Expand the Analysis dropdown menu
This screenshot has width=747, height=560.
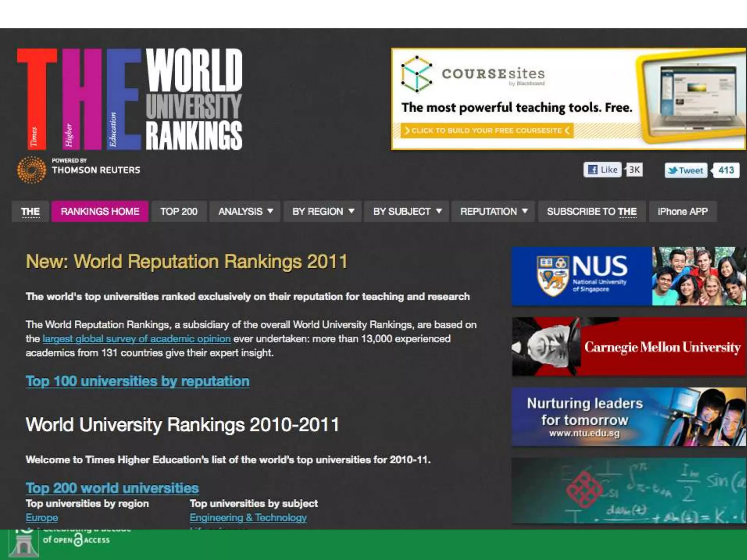245,211
